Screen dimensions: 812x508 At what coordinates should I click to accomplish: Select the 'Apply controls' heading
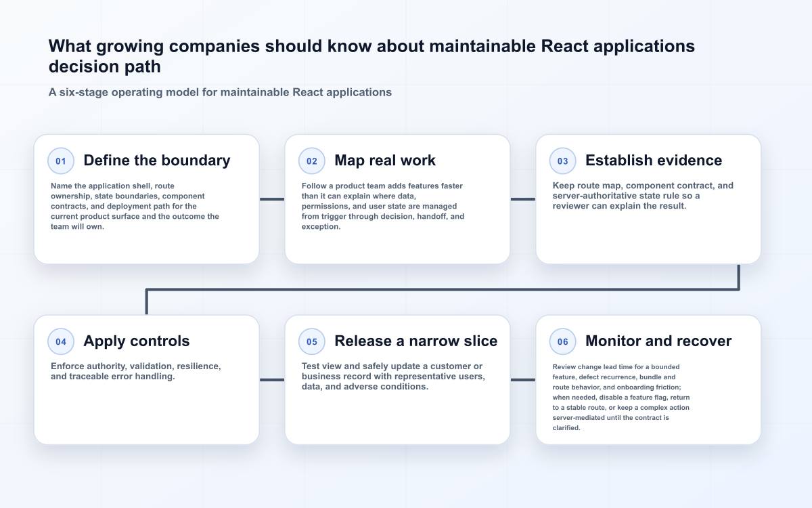click(x=137, y=341)
